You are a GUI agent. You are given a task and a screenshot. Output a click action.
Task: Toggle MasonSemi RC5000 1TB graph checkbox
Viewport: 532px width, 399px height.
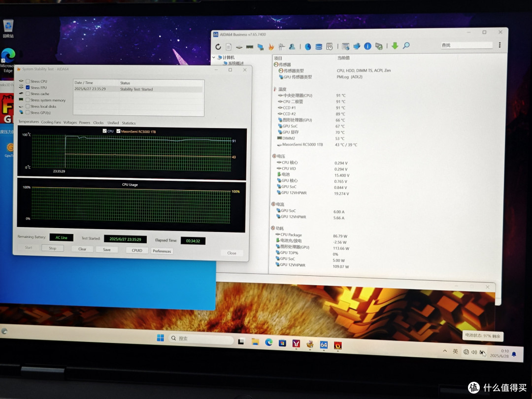click(118, 131)
